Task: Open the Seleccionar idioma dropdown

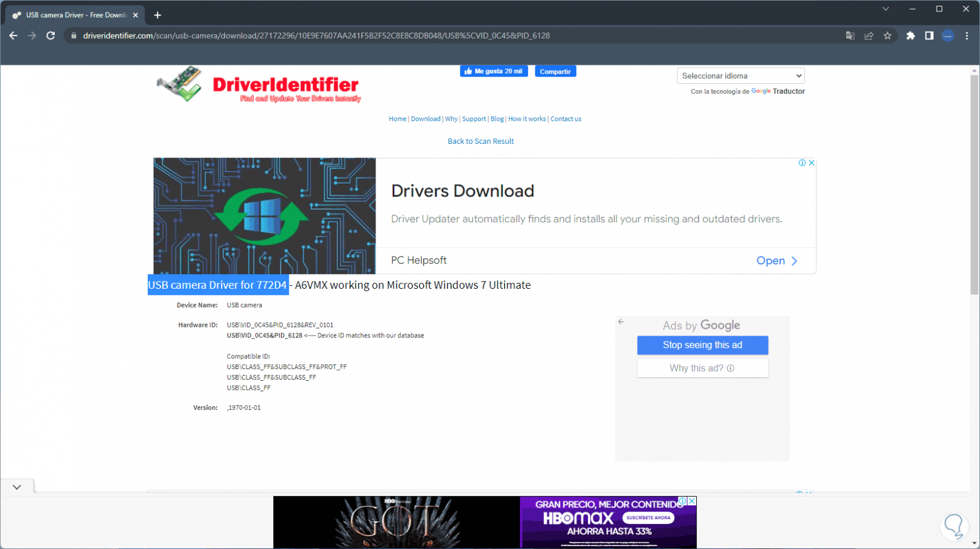Action: click(x=741, y=76)
